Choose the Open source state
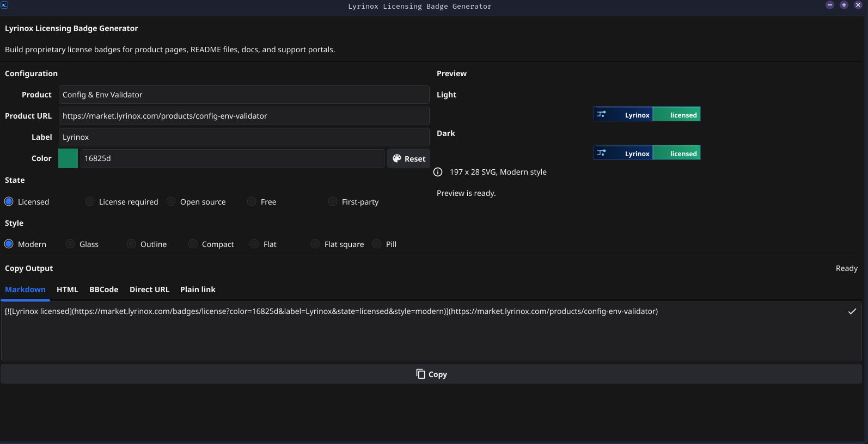The height and width of the screenshot is (444, 868). [196, 202]
